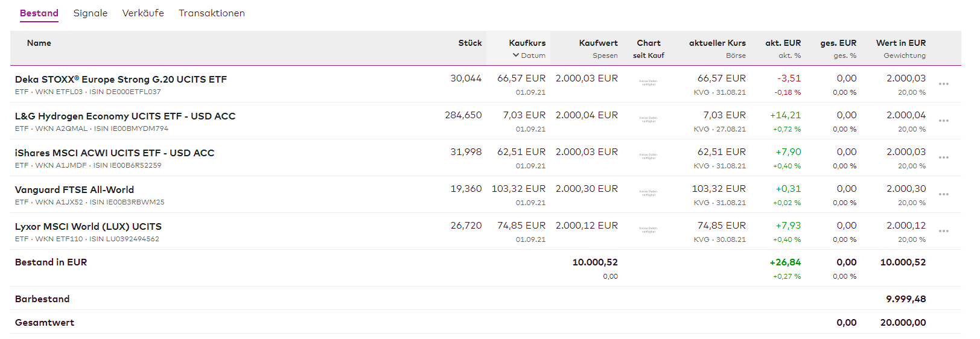The width and height of the screenshot is (980, 339).
Task: Sort table by Name column header
Action: tap(39, 43)
